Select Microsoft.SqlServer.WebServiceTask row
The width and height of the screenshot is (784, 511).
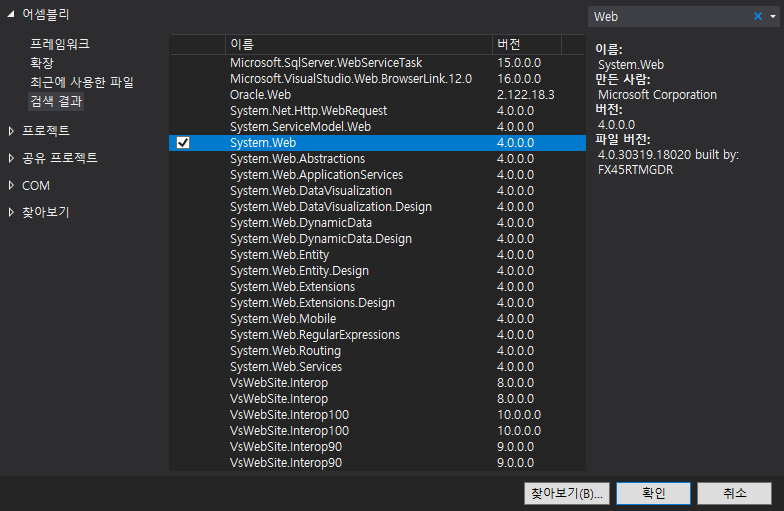point(378,63)
